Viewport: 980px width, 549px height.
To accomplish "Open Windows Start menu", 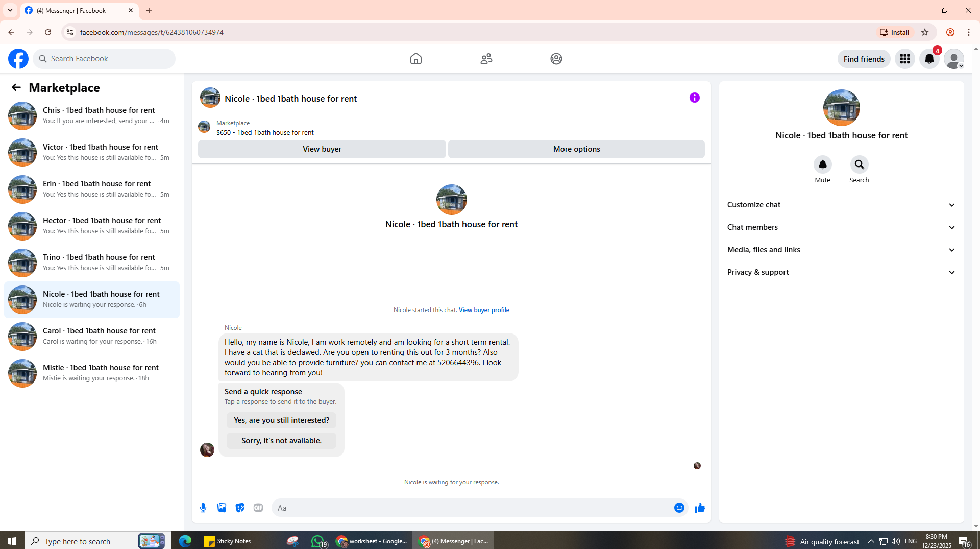I will click(12, 541).
